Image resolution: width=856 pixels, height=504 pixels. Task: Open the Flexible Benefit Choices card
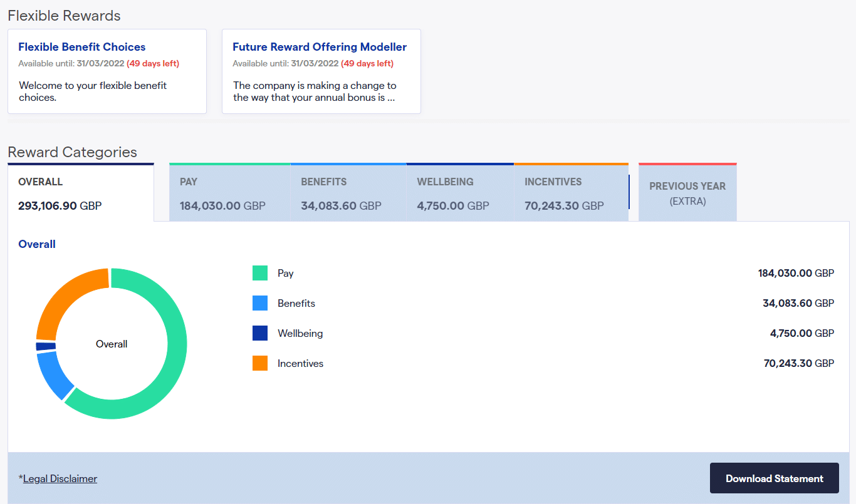[107, 71]
